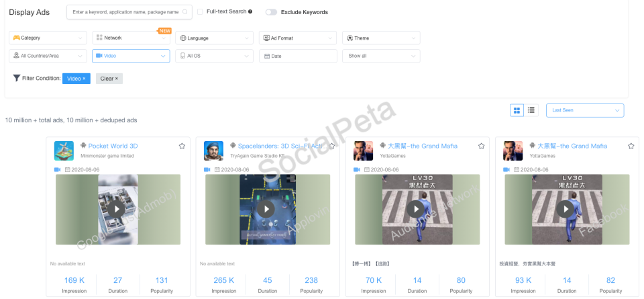Open the Category dropdown
Screen dimensions: 644x299
(48, 38)
